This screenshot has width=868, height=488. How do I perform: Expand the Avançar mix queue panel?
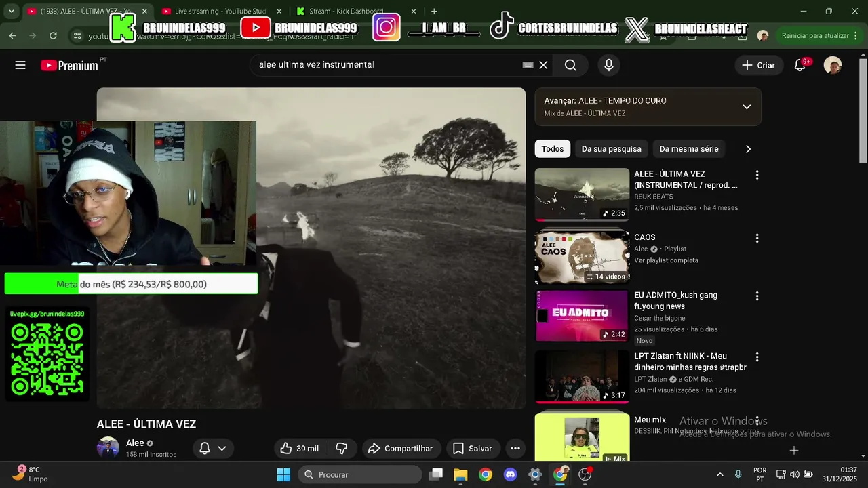747,107
